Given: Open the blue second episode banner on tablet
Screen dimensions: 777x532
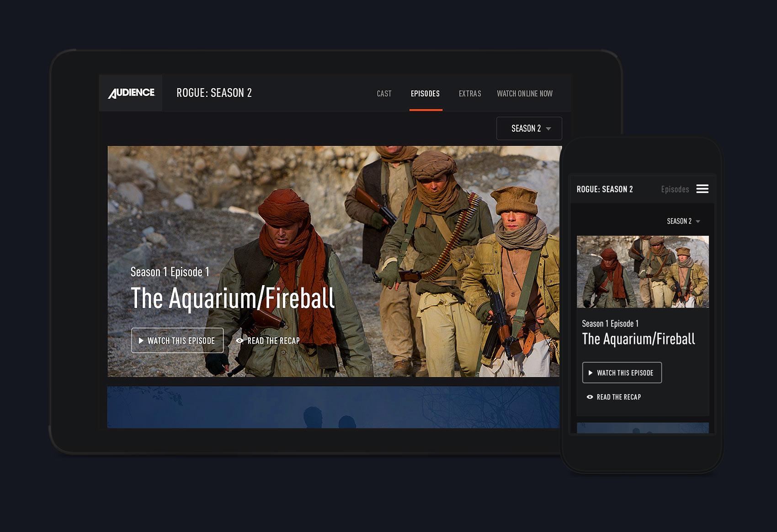Looking at the screenshot, I should coord(333,407).
